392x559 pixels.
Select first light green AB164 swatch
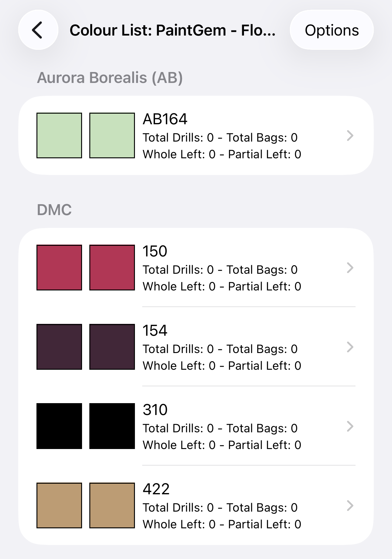pyautogui.click(x=59, y=135)
